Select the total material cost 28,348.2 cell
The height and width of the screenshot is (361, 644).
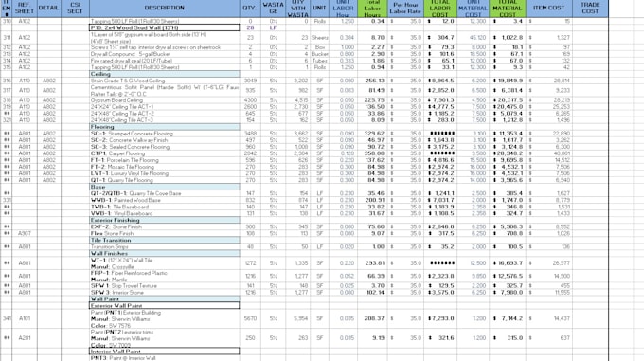click(x=508, y=153)
